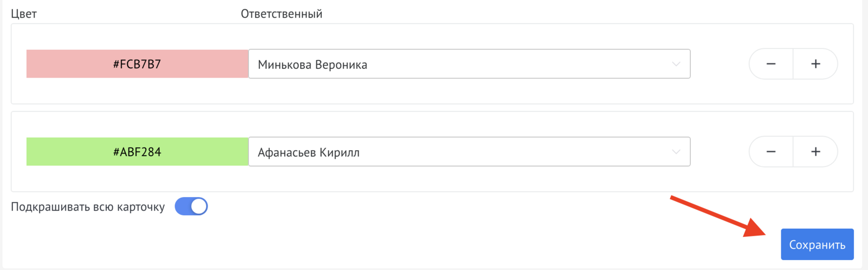
Task: Click the Цвет column header
Action: point(24,14)
